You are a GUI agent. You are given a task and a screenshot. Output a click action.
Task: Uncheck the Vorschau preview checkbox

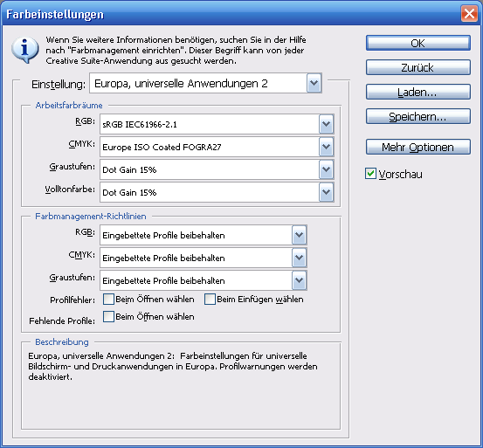370,174
